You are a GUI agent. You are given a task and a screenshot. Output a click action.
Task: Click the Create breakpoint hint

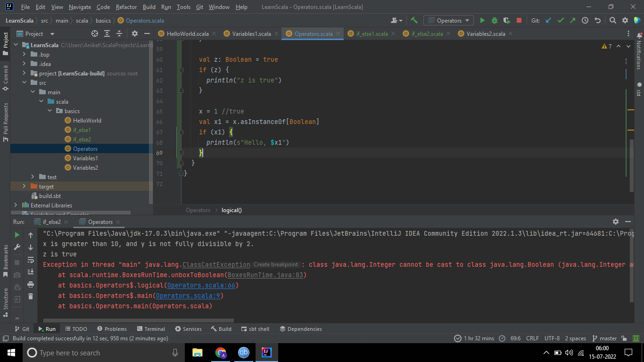point(276,265)
